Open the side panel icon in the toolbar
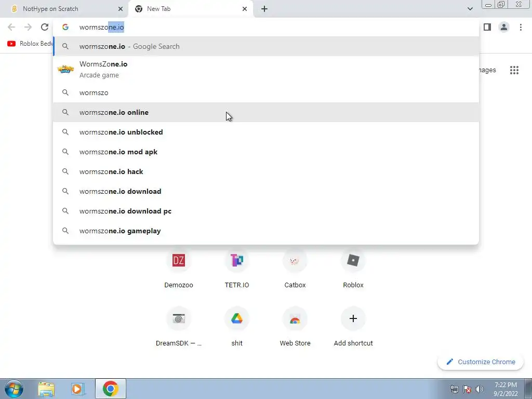Image resolution: width=532 pixels, height=399 pixels. coord(487,27)
